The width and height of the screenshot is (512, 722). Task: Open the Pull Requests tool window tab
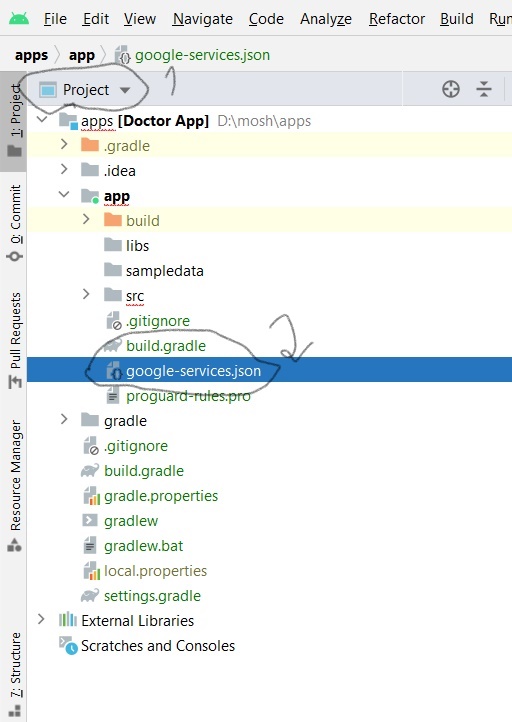coord(14,340)
